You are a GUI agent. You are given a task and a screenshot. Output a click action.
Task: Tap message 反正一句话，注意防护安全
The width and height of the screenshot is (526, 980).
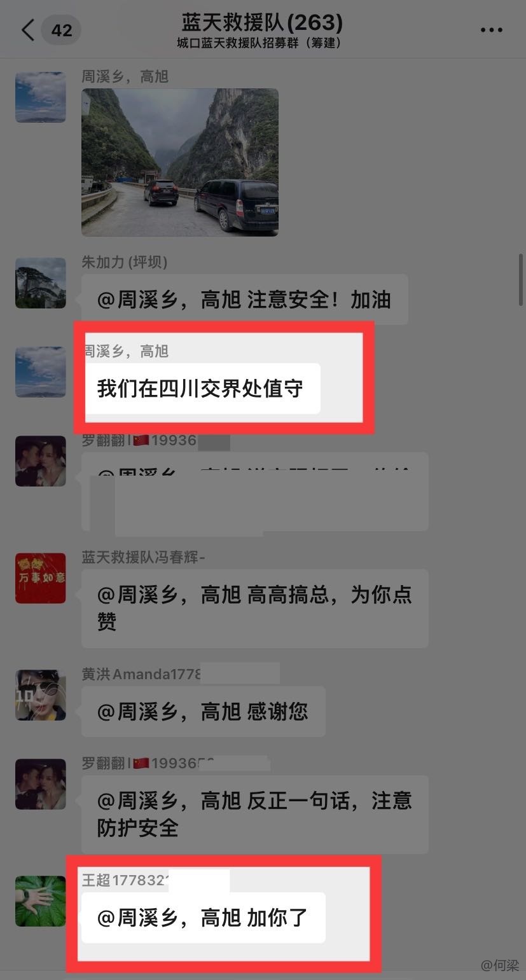pos(254,815)
